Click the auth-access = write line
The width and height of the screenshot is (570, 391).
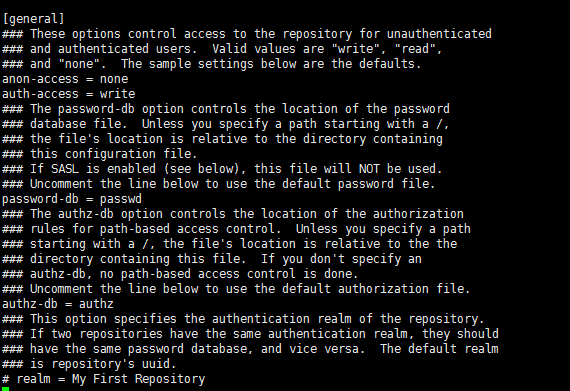coord(69,94)
